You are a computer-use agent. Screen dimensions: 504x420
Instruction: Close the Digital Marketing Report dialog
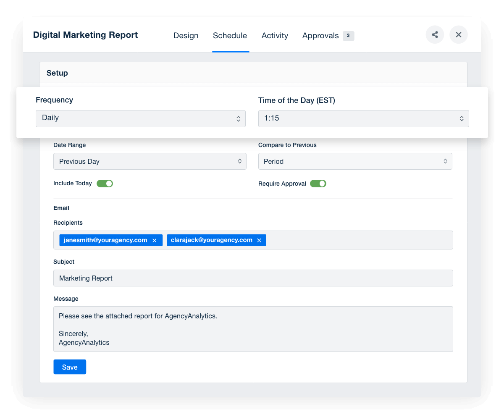coord(459,35)
